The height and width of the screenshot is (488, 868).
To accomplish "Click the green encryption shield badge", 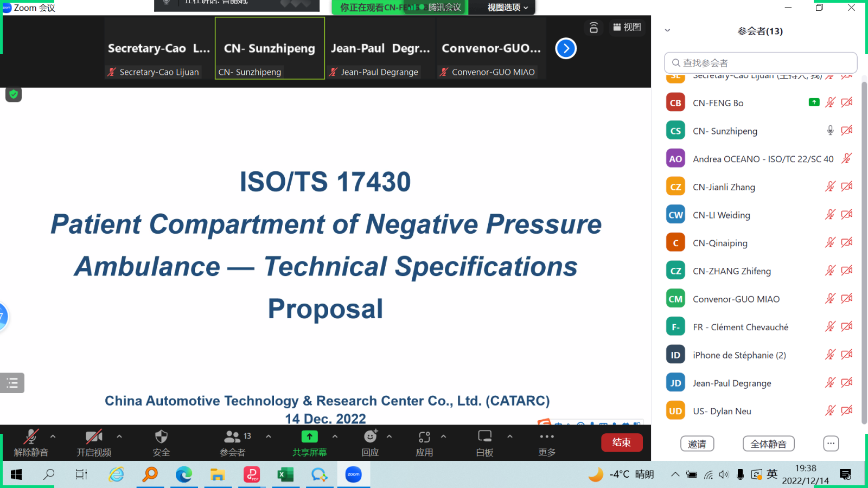I will (14, 94).
